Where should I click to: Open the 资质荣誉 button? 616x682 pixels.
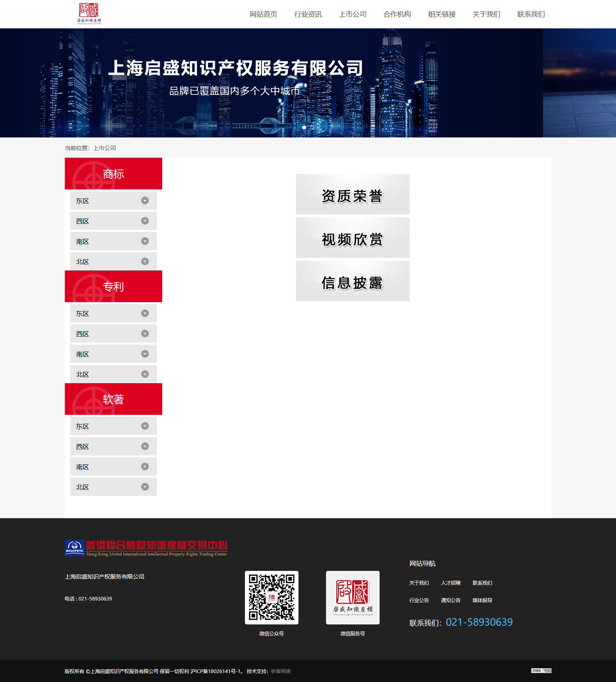pos(352,194)
